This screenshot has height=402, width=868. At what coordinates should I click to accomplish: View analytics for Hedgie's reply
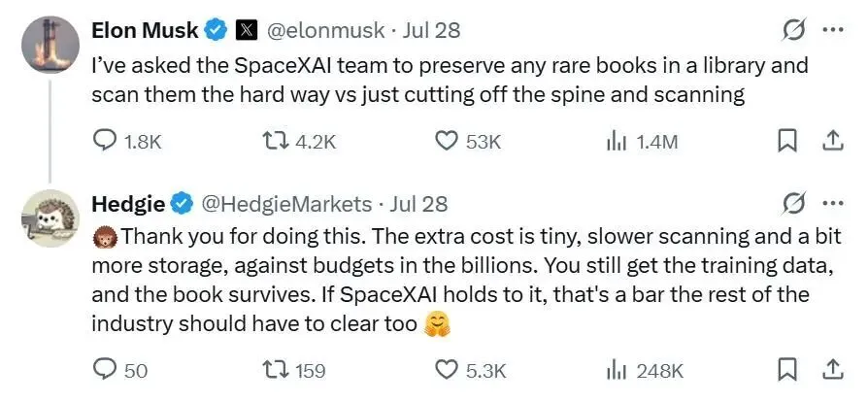click(x=645, y=370)
